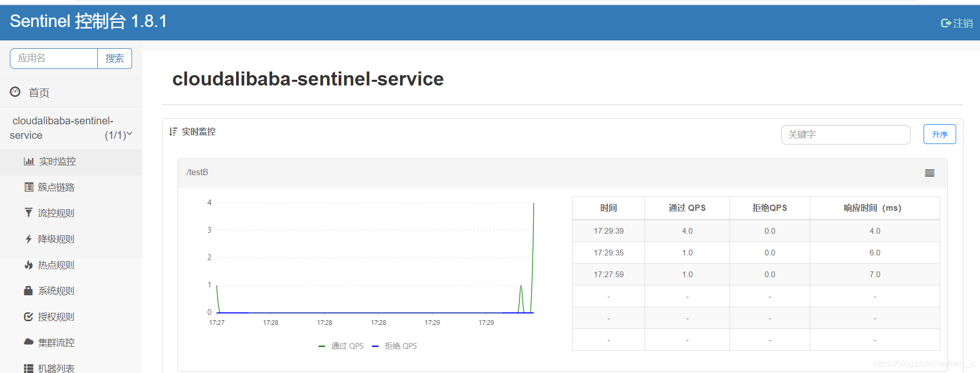Focus the 应用名 search field
The image size is (980, 373).
[x=54, y=59]
